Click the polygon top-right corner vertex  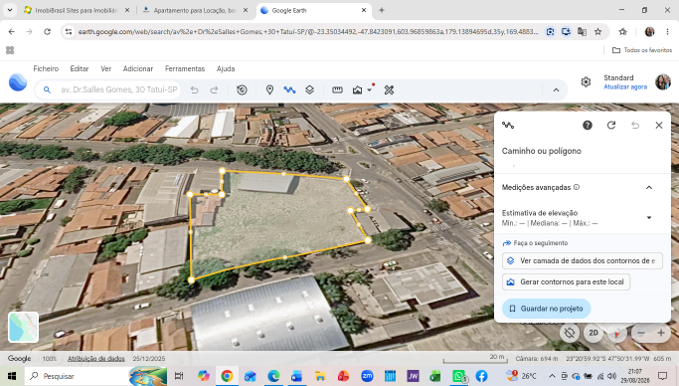[x=346, y=178]
